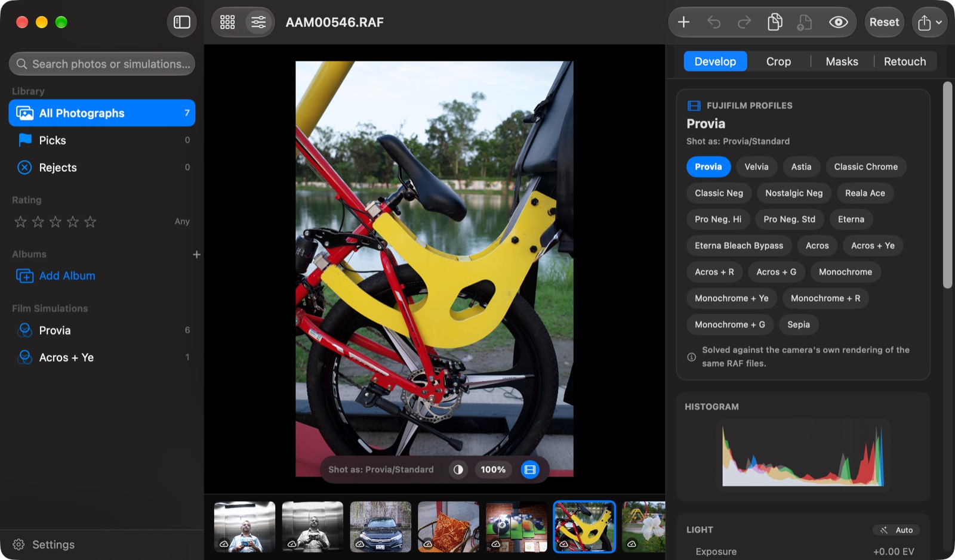955x560 pixels.
Task: Open the Masks tab
Action: (842, 61)
